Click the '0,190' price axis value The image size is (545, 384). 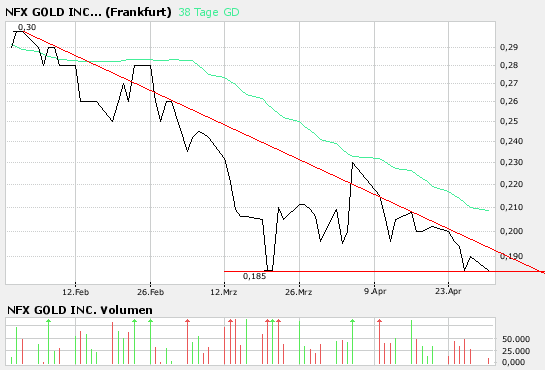click(511, 256)
